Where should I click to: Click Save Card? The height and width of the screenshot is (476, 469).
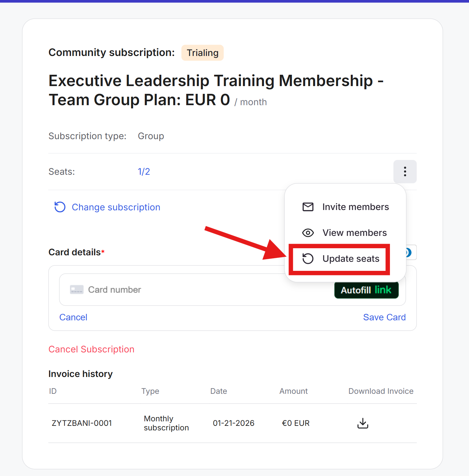(x=384, y=317)
